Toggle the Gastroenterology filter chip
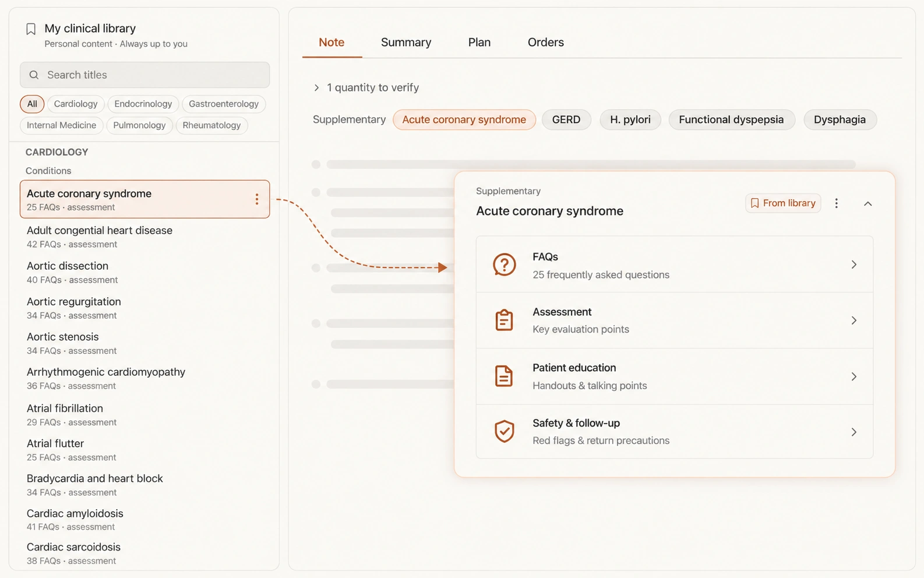Image resolution: width=924 pixels, height=578 pixels. point(224,104)
